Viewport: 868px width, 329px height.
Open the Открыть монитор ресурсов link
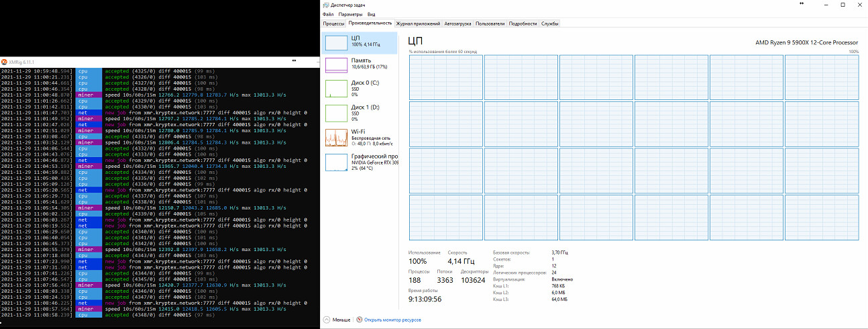pos(392,320)
